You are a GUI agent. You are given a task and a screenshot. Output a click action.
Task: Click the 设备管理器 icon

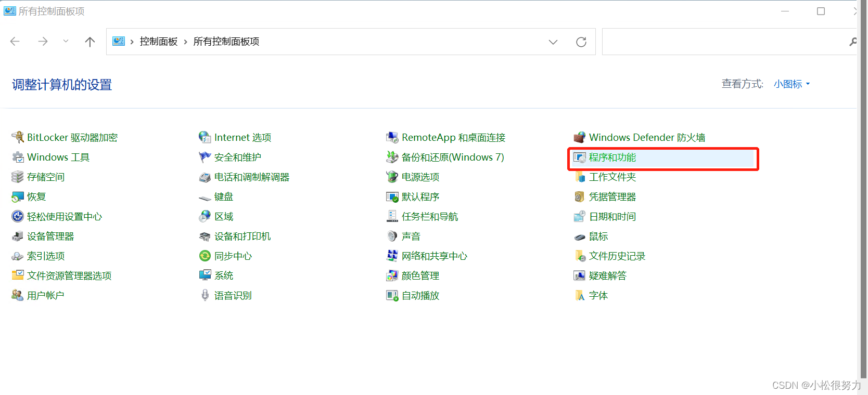click(x=18, y=236)
